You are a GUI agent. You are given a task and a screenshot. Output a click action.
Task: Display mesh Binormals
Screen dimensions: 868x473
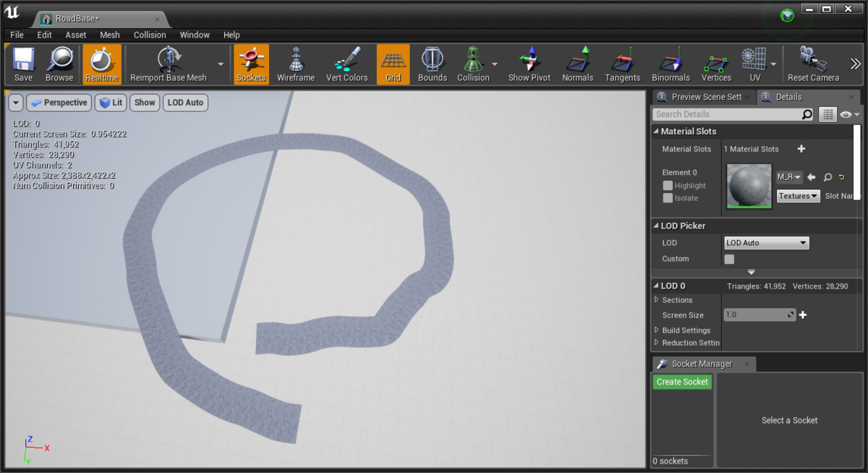click(x=671, y=64)
